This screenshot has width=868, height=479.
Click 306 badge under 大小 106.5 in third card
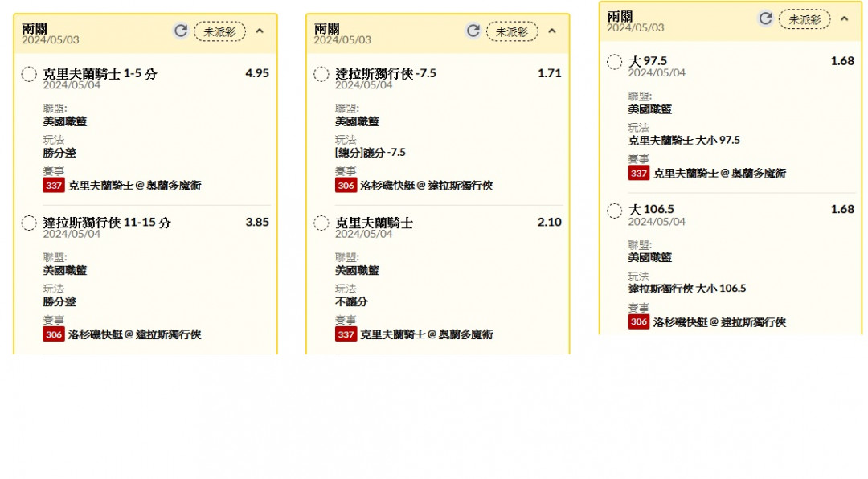[639, 321]
